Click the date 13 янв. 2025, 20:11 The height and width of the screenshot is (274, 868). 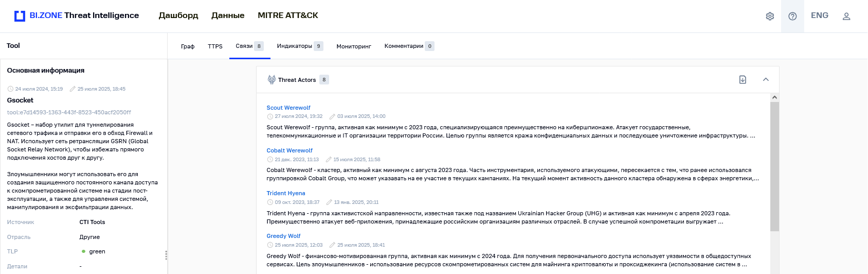click(x=356, y=202)
